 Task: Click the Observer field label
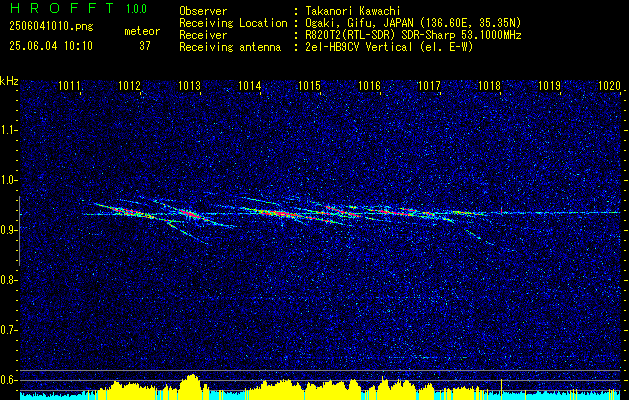203,11
